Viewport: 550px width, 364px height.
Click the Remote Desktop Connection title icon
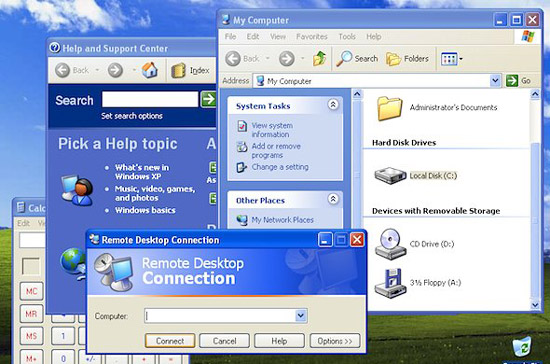(94, 240)
